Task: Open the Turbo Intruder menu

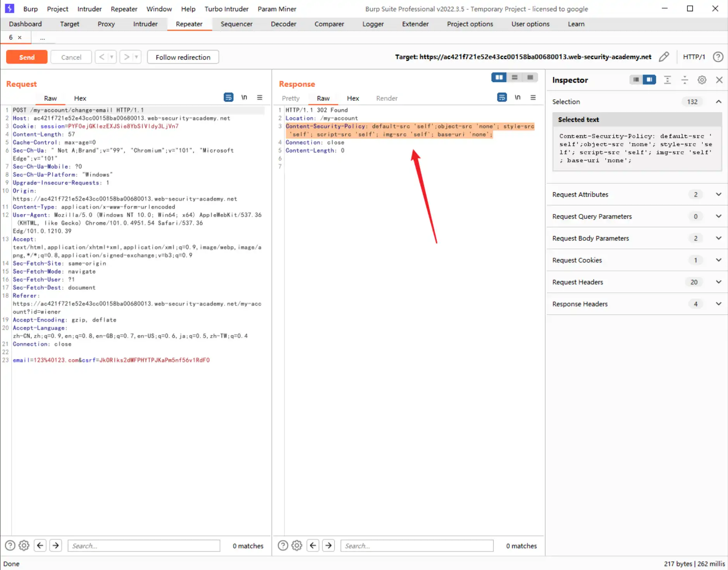Action: (227, 9)
